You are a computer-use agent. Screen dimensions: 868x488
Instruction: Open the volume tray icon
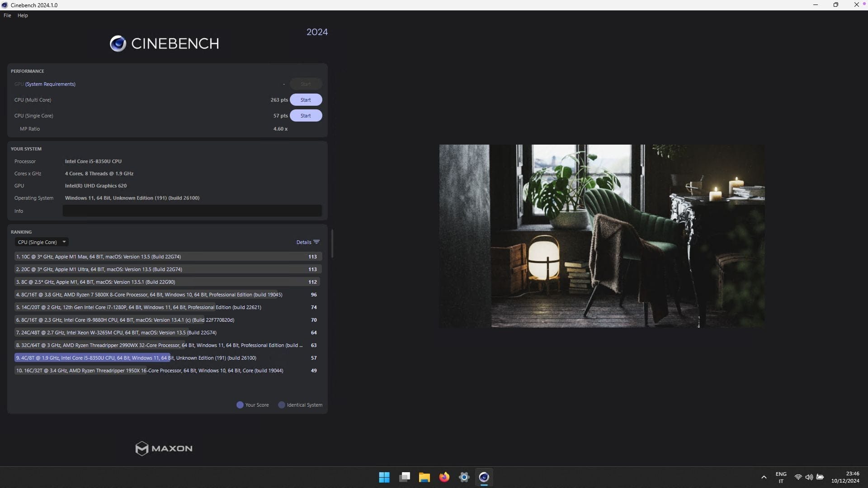pos(809,477)
